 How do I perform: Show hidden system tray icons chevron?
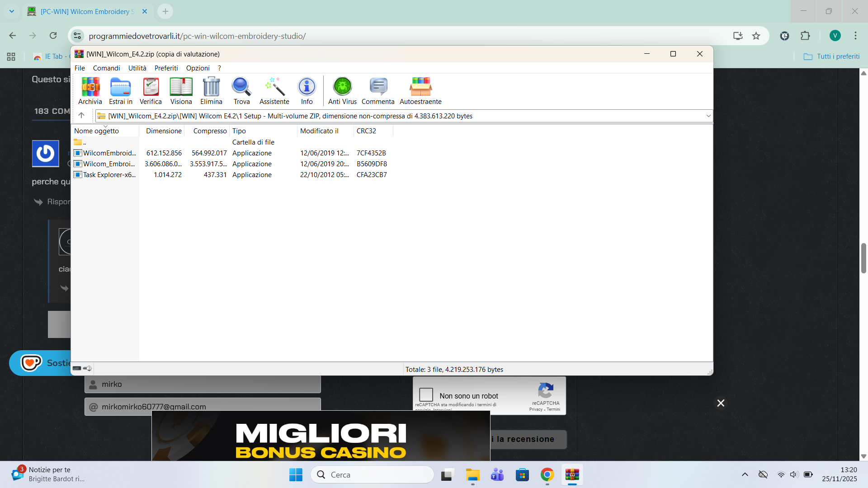[x=745, y=474]
